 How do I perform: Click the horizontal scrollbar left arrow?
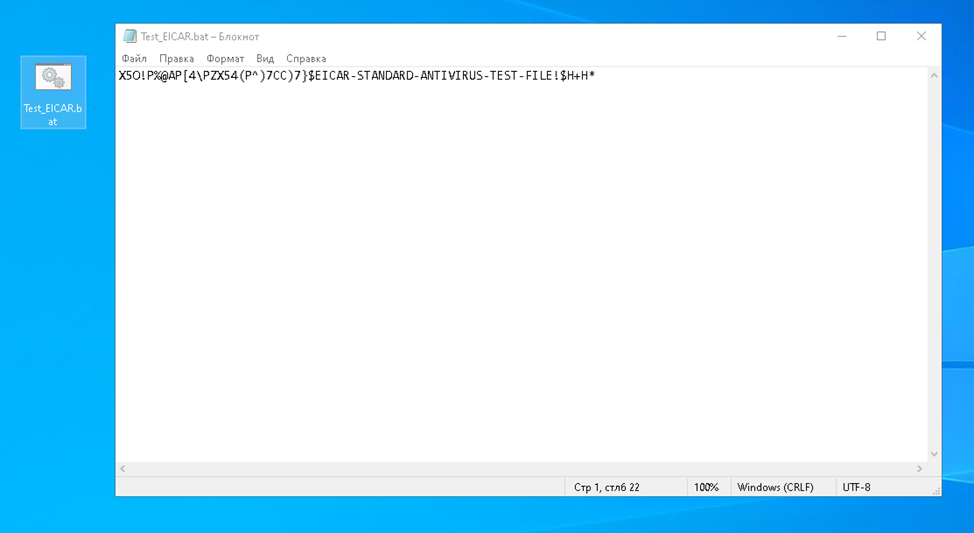pos(123,469)
